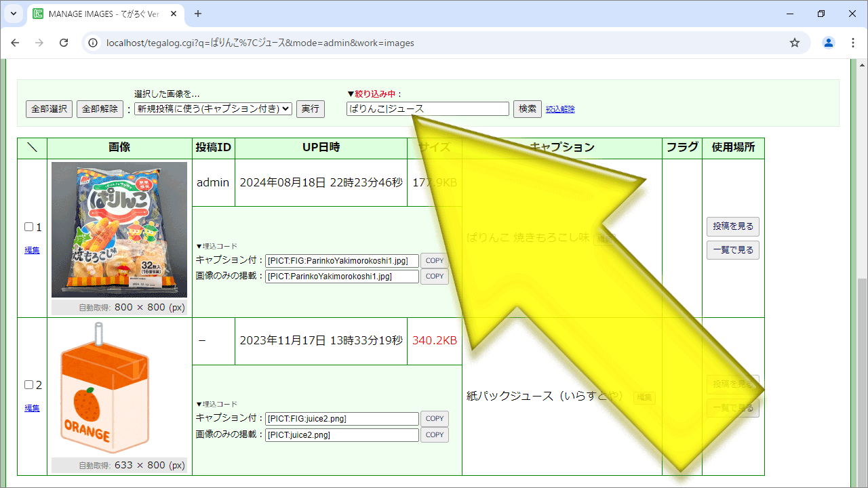Click the 800 × 800 (px) dimension text
Image resolution: width=868 pixels, height=488 pixels.
coord(150,307)
